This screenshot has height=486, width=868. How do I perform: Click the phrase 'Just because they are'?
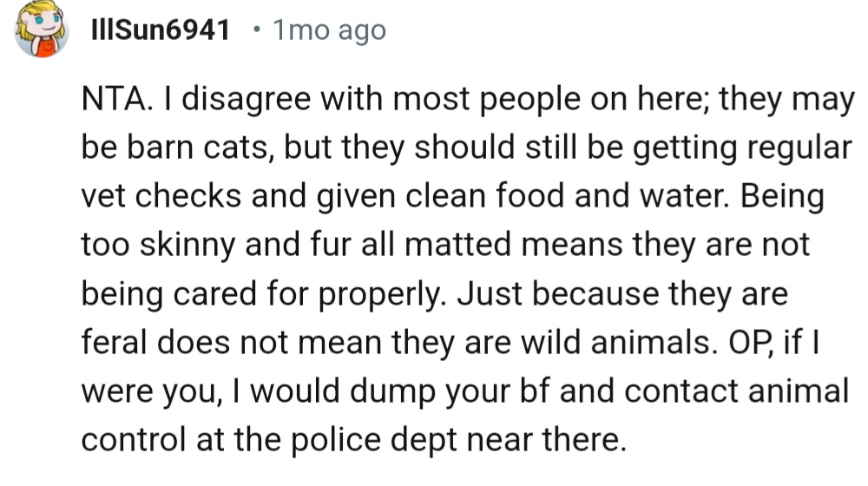622,294
